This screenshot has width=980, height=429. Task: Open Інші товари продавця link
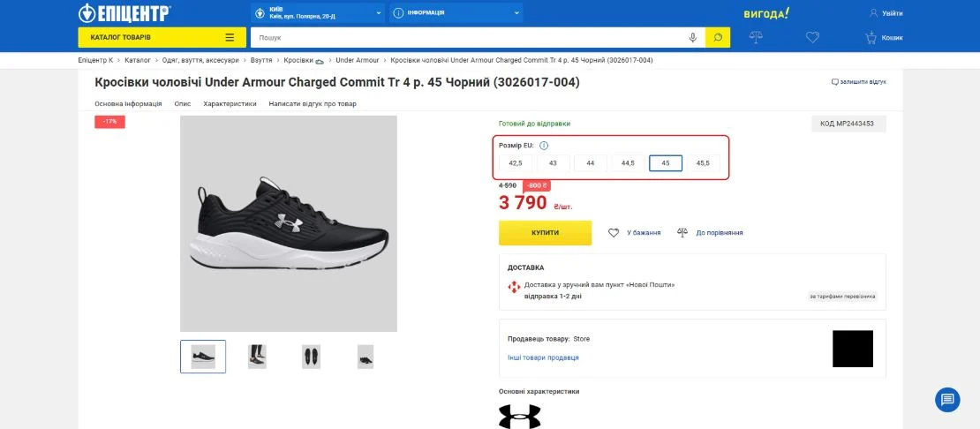[543, 357]
